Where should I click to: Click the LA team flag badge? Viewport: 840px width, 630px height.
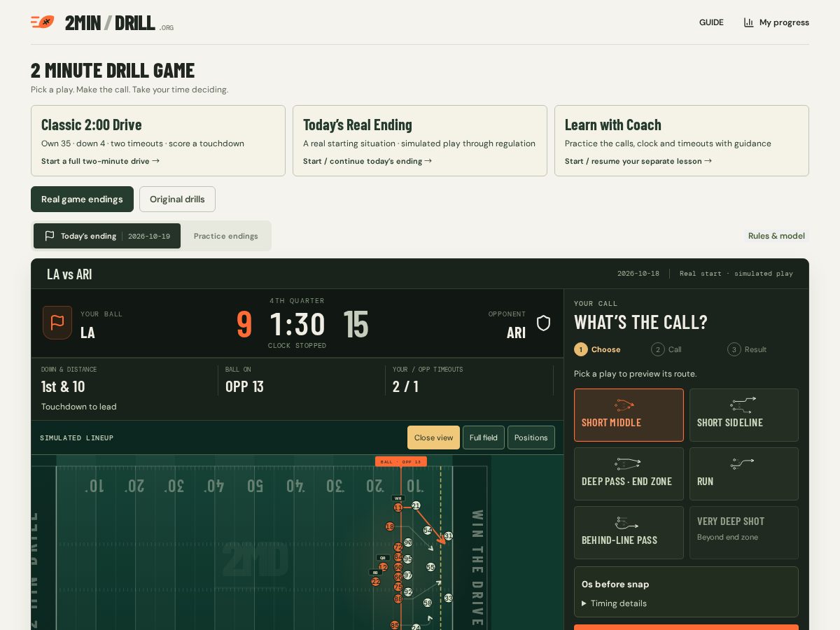click(57, 323)
